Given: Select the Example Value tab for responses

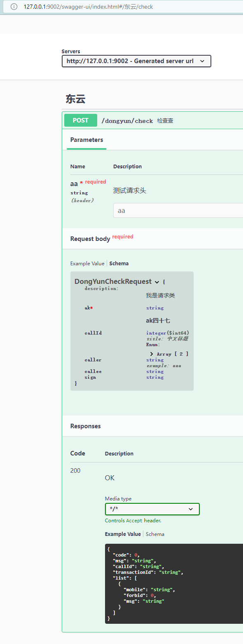Looking at the screenshot, I should (123, 534).
